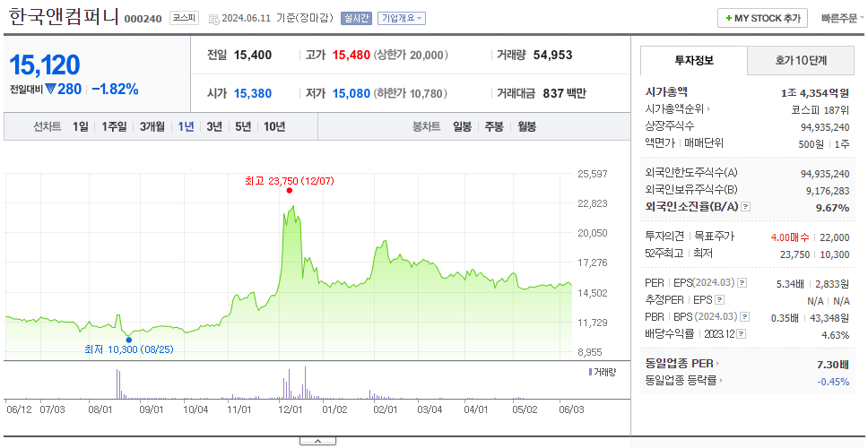Click the 한국앤컴퍼니 stock name heading
868x448 pixels.
(x=64, y=17)
